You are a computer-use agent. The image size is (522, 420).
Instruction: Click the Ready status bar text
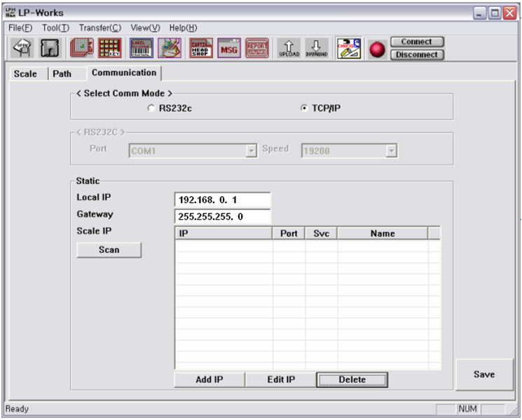(x=17, y=409)
